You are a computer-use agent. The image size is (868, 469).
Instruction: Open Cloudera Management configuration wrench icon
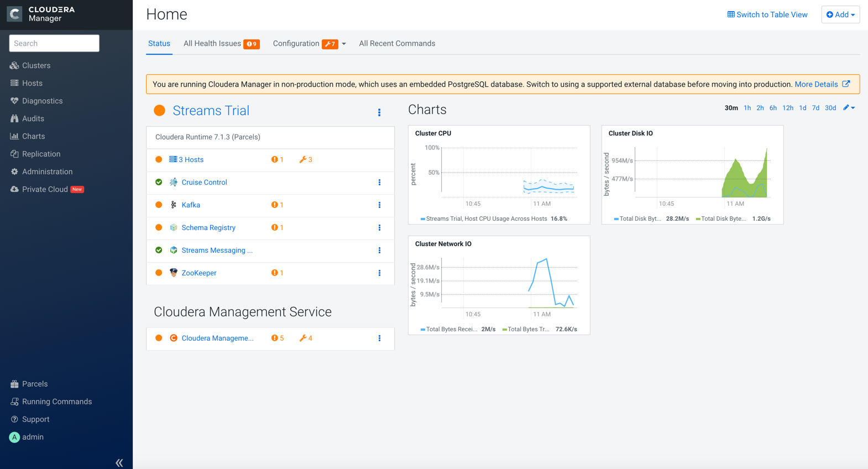pyautogui.click(x=306, y=338)
